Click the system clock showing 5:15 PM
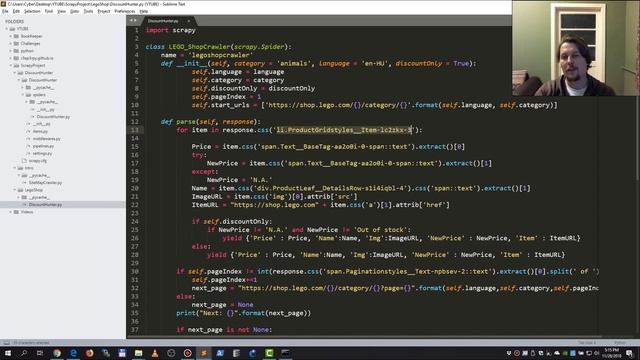 pyautogui.click(x=612, y=353)
